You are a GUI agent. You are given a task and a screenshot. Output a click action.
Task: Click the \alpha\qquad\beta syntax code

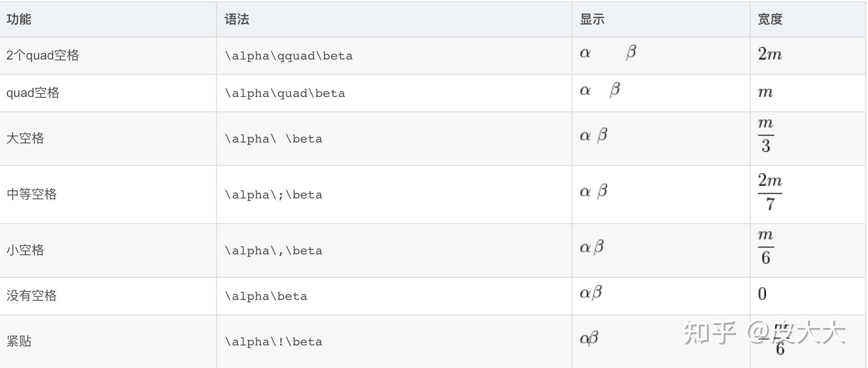pyautogui.click(x=289, y=56)
